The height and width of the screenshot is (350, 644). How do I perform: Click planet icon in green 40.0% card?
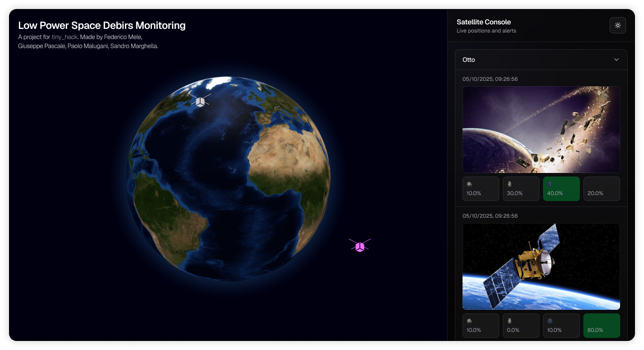point(550,184)
